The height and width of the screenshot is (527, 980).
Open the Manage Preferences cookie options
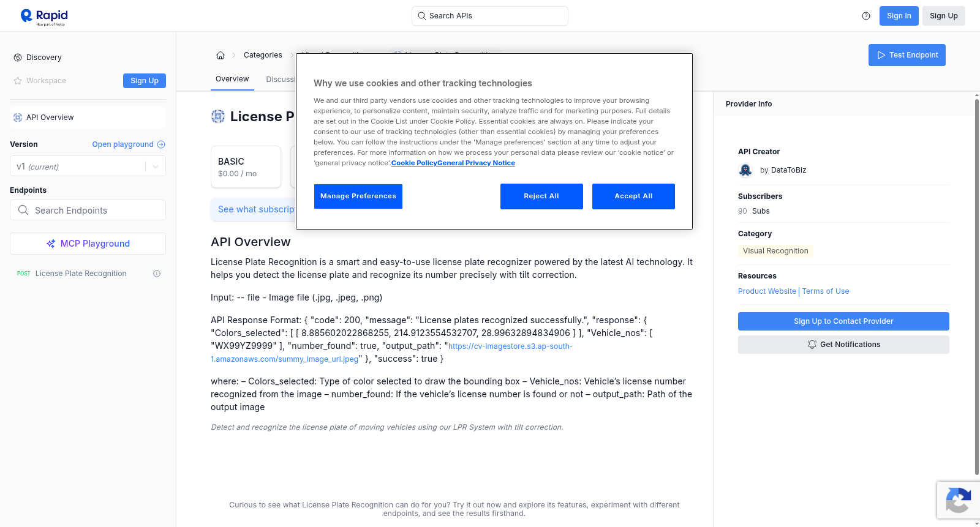point(358,196)
